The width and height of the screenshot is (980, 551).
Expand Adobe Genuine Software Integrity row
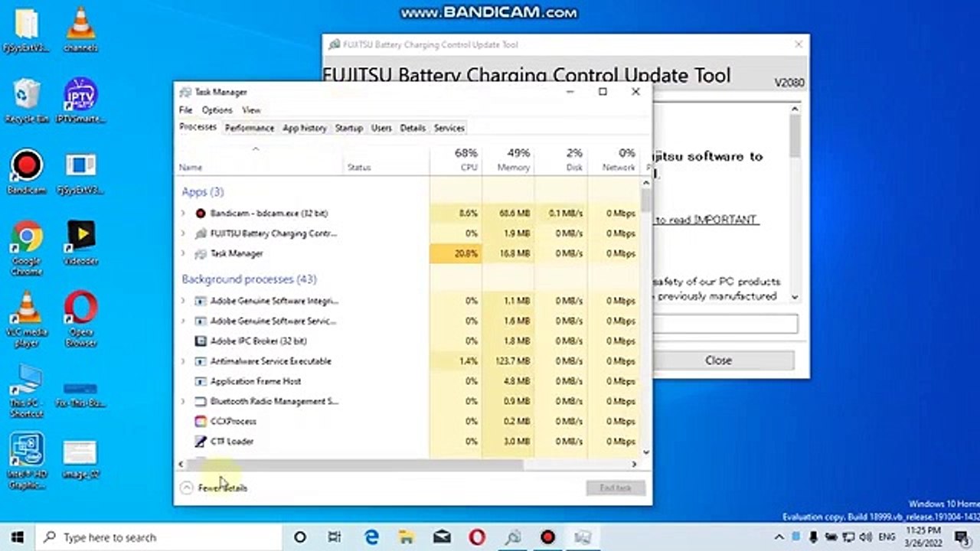pyautogui.click(x=183, y=301)
